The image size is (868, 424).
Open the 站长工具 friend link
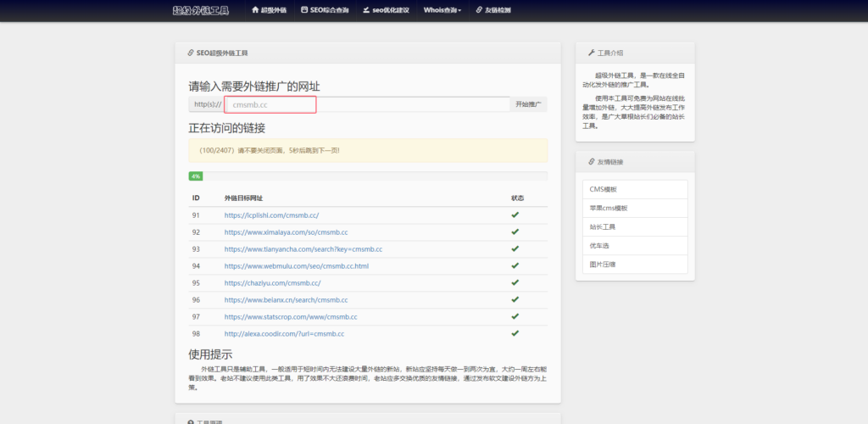pyautogui.click(x=635, y=227)
